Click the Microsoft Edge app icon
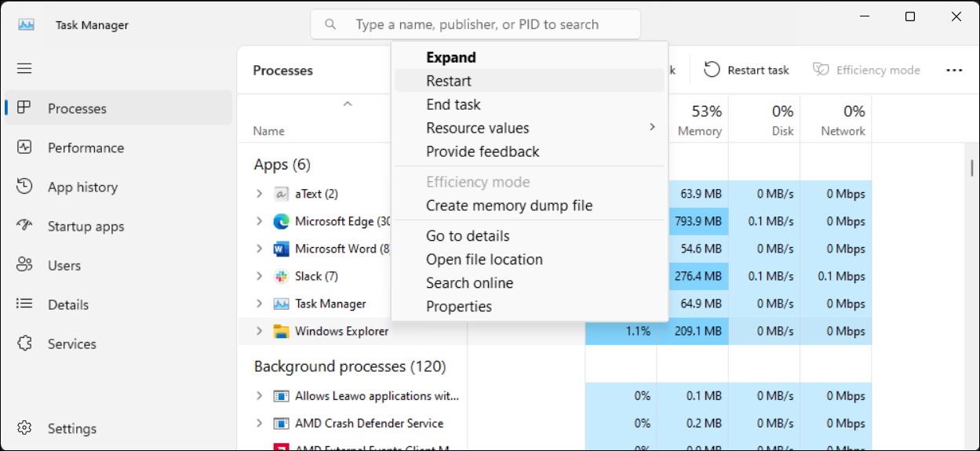The height and width of the screenshot is (451, 980). tap(281, 221)
